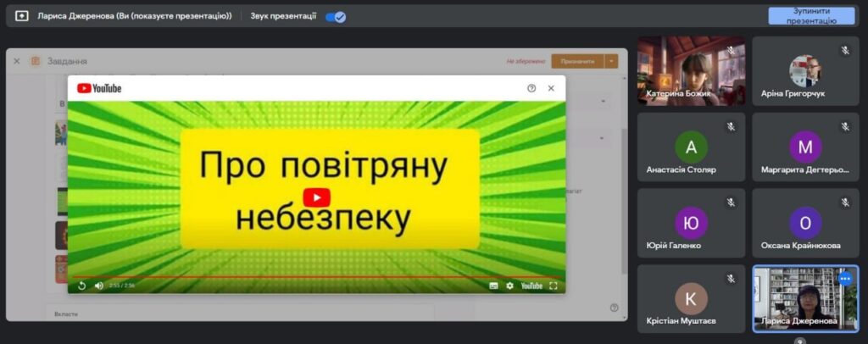The image size is (868, 344).
Task: Click the presentation screen-share icon in top bar
Action: point(21,17)
